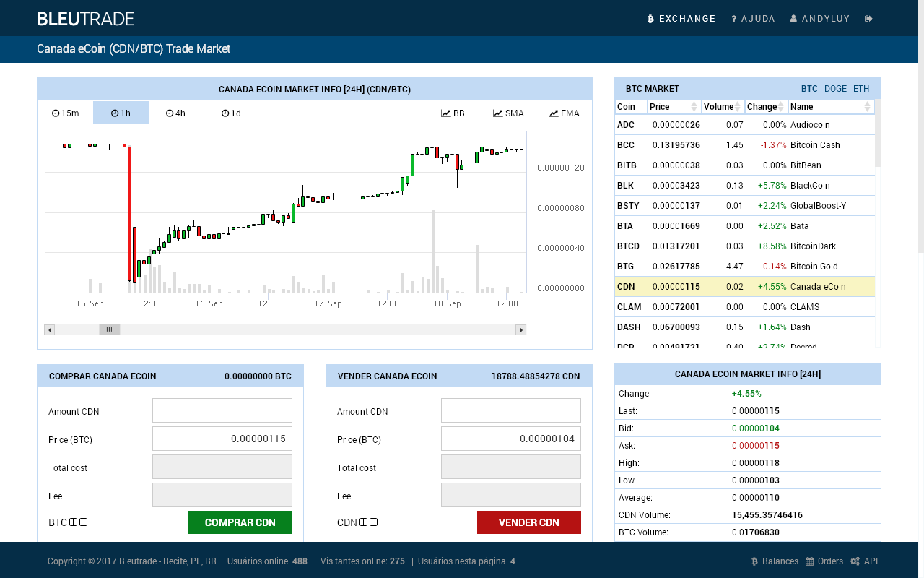Click the Price (BTC) field in buy form

click(222, 439)
